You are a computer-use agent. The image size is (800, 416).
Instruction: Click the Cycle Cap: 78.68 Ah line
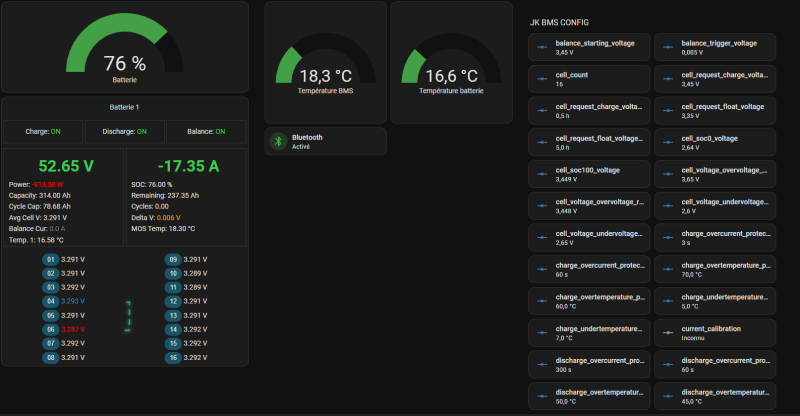pyautogui.click(x=40, y=207)
